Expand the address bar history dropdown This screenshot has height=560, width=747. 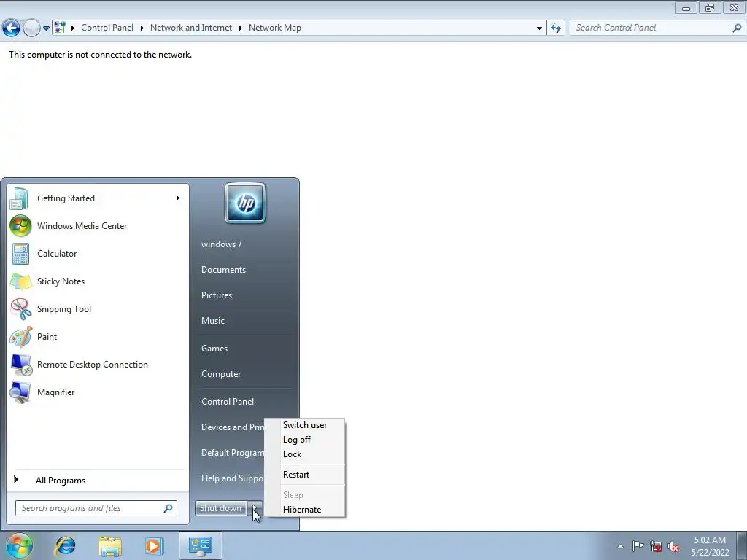tap(539, 28)
